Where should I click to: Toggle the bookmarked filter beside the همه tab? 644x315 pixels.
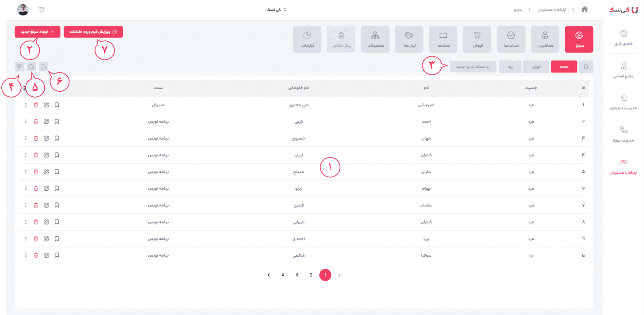pos(586,67)
